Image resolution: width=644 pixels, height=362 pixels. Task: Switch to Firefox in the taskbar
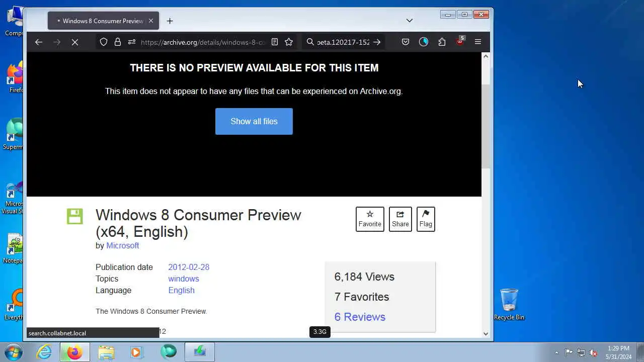tap(74, 352)
